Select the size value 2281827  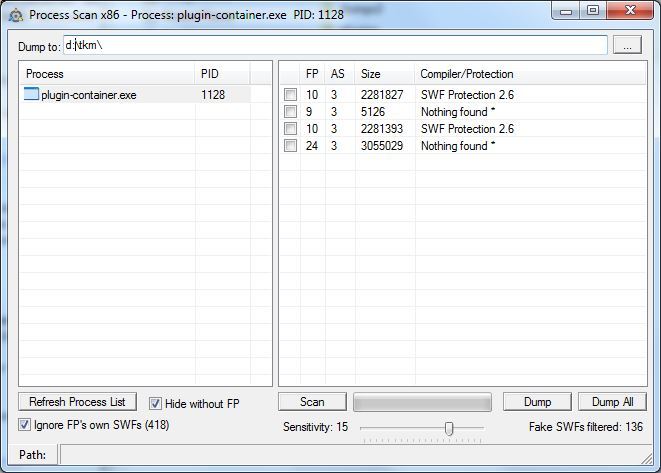tap(382, 94)
